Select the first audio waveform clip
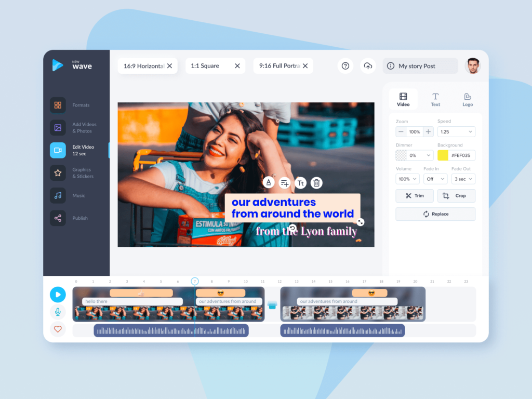 pyautogui.click(x=171, y=330)
